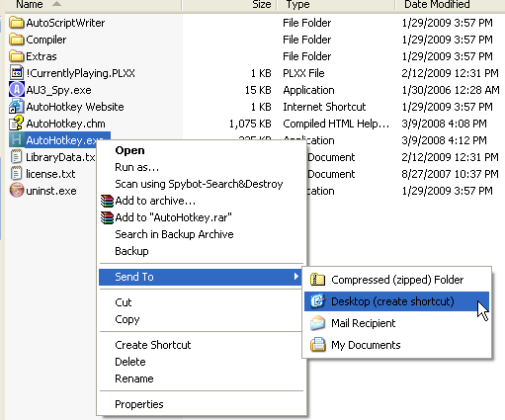Open Properties from the context menu
The image size is (505, 420).
(202, 404)
